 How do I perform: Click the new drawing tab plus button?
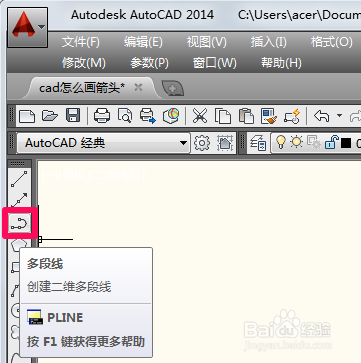172,88
